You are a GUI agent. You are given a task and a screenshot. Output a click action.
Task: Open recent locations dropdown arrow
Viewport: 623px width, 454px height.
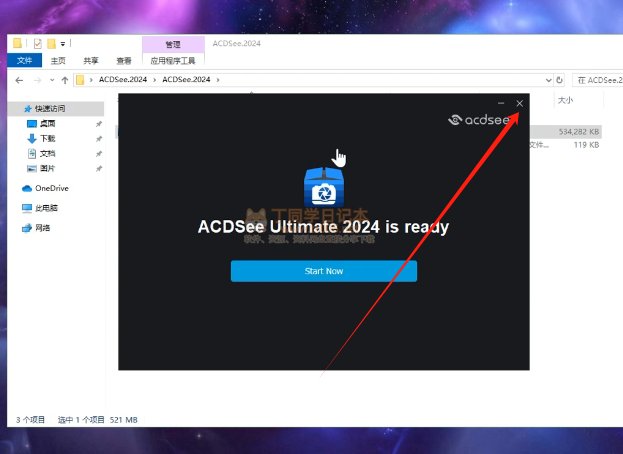point(52,80)
